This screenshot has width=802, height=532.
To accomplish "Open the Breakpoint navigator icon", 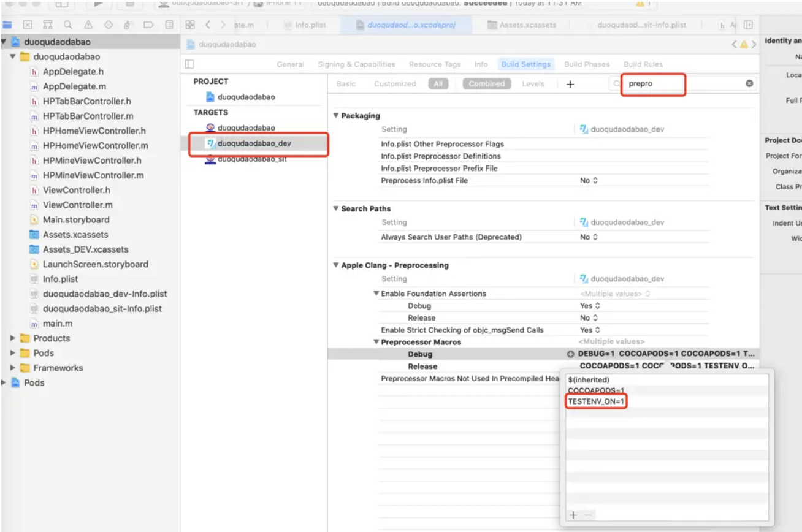I will (148, 25).
